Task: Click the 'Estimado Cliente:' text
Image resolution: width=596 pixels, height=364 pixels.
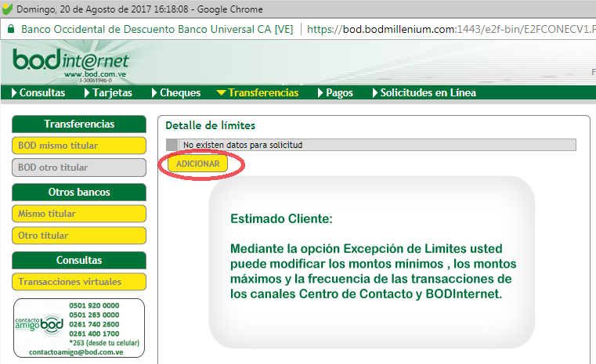Action: click(x=281, y=219)
